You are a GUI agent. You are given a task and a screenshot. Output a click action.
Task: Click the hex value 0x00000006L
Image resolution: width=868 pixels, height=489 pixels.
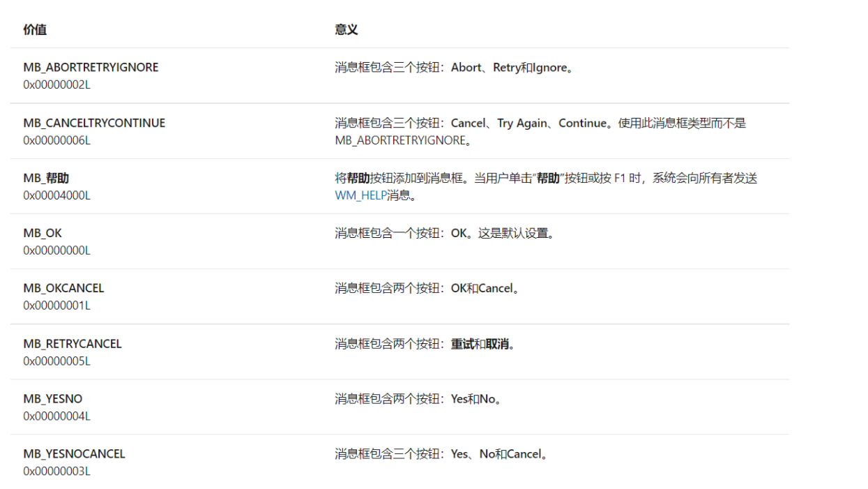(x=56, y=140)
